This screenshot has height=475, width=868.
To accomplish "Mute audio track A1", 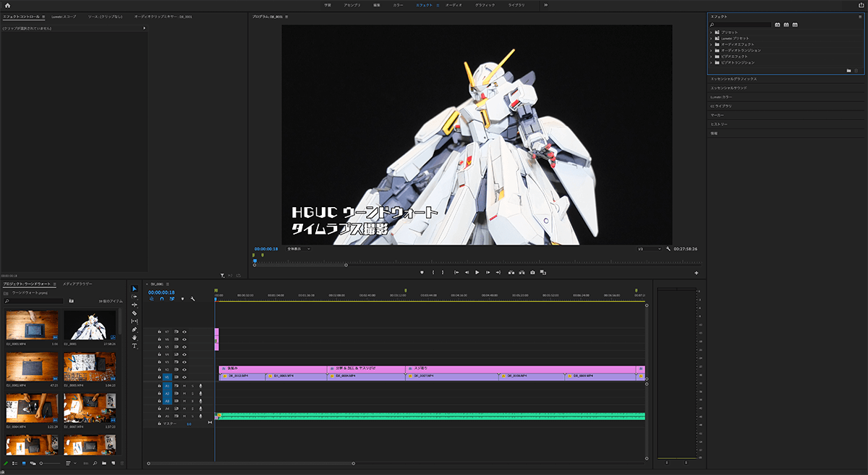I will [x=184, y=386].
